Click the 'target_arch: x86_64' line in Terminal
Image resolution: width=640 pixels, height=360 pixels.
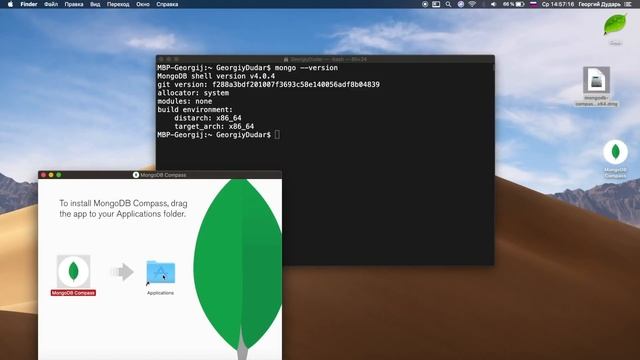[214, 127]
